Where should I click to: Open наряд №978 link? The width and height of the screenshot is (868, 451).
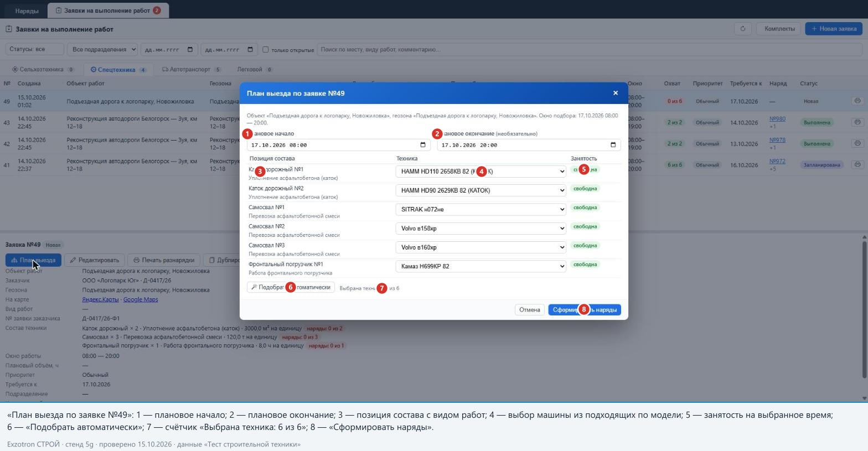pos(777,140)
